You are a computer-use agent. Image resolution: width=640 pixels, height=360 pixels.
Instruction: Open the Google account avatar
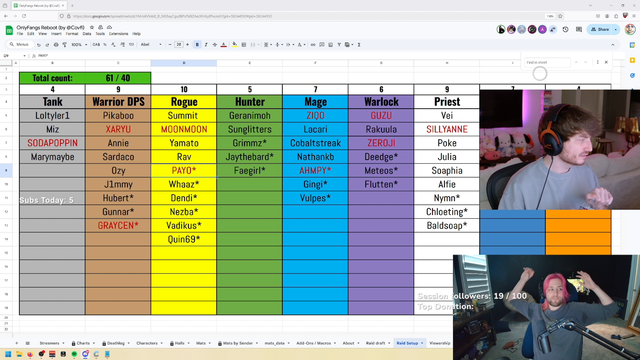click(630, 29)
